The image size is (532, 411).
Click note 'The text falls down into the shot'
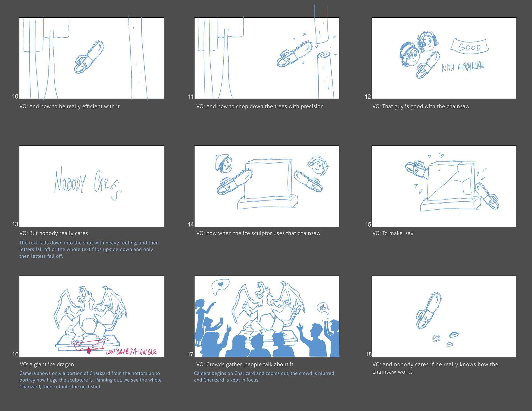point(89,249)
